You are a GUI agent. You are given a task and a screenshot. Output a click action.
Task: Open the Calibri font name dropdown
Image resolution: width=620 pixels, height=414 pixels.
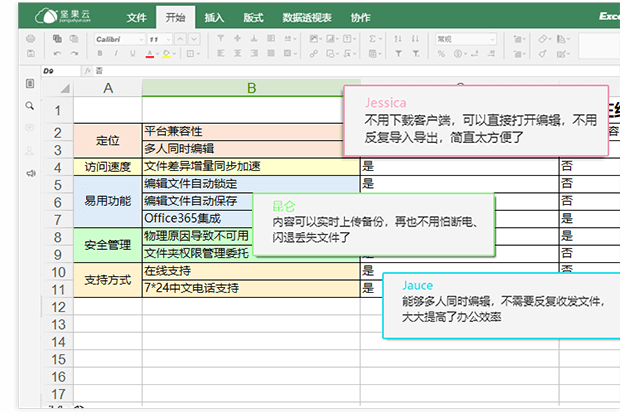tap(118, 37)
